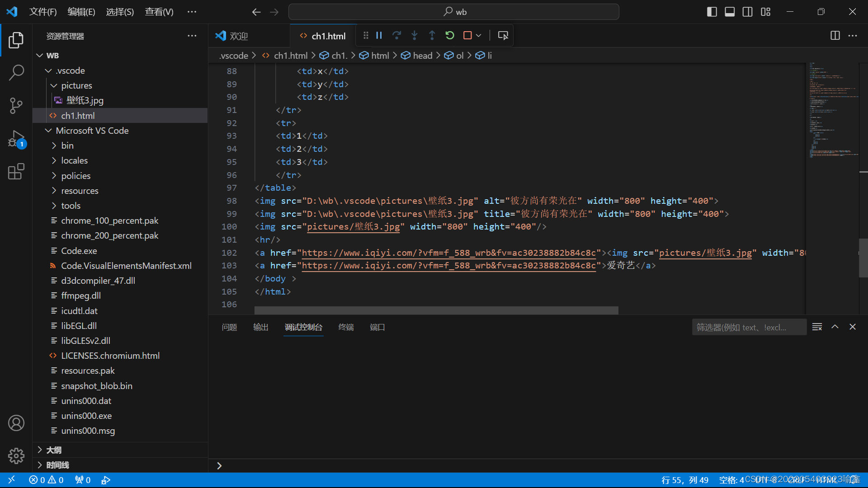The image size is (868, 488).
Task: Open the 文件(F) menu
Action: click(x=42, y=12)
